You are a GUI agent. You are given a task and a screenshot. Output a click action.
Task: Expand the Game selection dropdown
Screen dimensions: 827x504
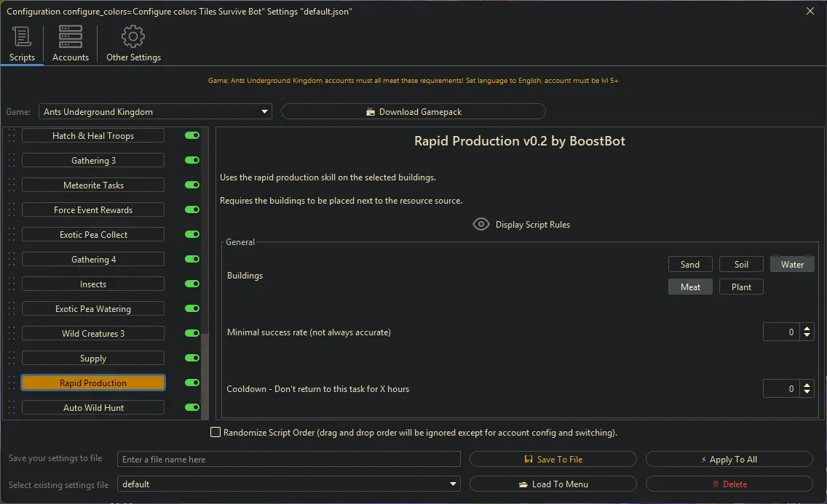coord(264,112)
